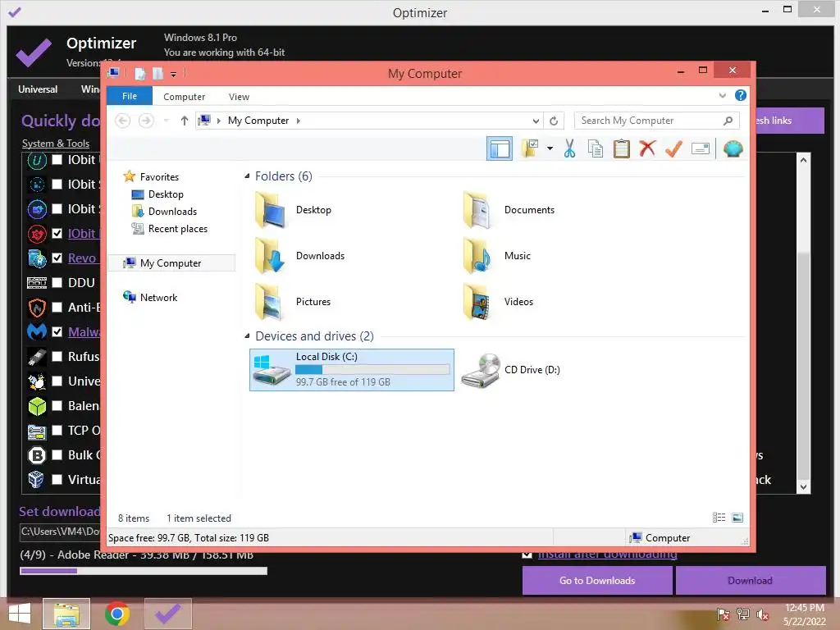Screen dimensions: 840x630
Task: Click the Optimizer list scrollbar down arrow
Action: [803, 486]
